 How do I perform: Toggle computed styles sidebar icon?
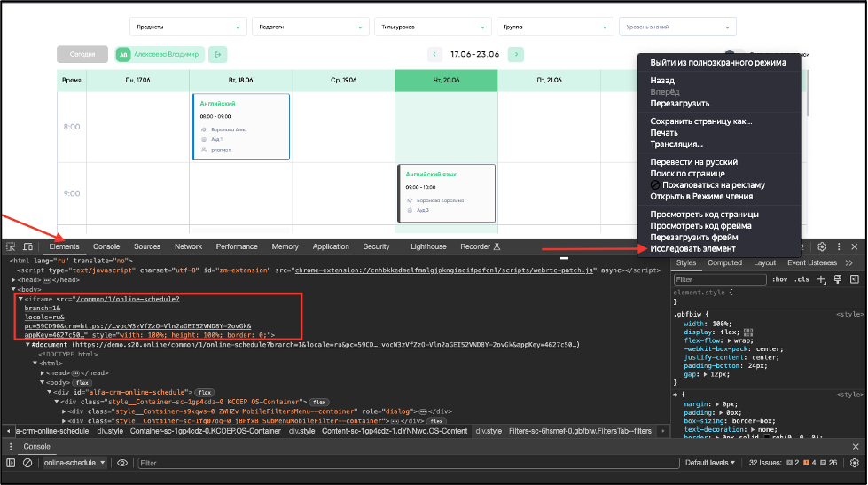coord(854,279)
